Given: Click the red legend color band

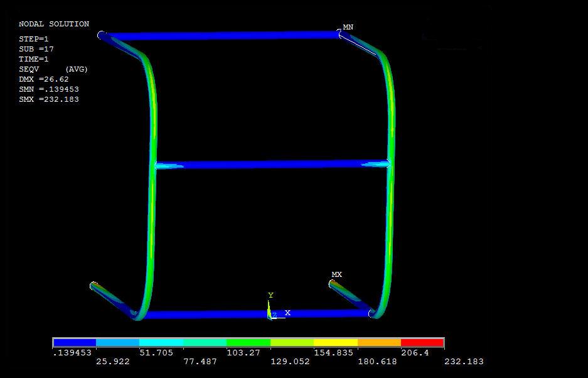Looking at the screenshot, I should 422,342.
